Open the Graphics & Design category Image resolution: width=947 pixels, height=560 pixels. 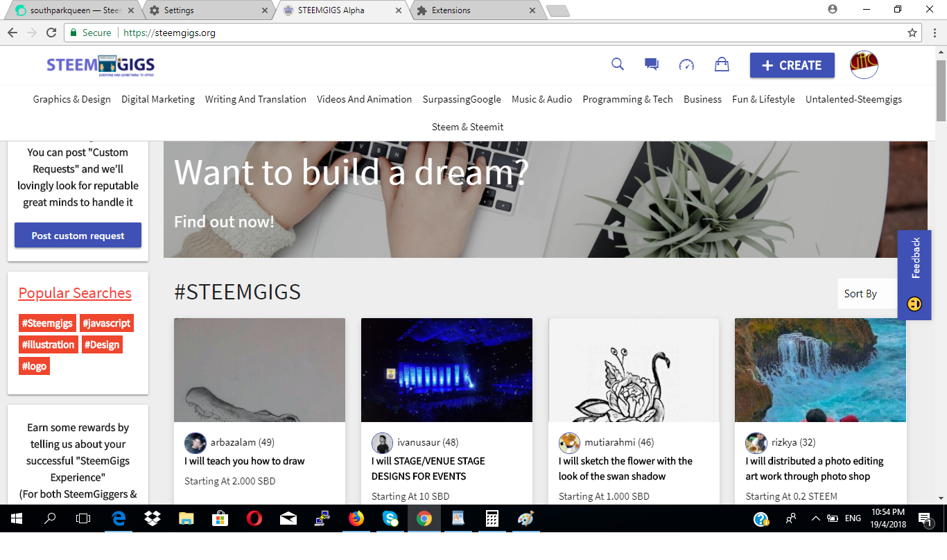[x=71, y=99]
